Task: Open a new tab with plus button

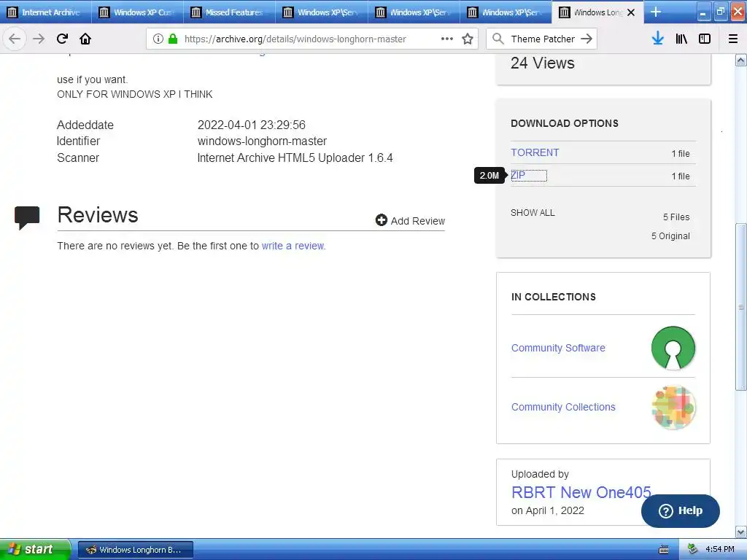Action: coord(656,12)
